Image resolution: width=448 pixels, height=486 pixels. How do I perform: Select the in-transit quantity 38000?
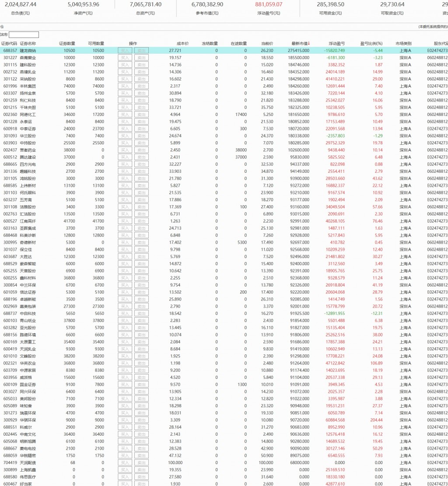(241, 150)
